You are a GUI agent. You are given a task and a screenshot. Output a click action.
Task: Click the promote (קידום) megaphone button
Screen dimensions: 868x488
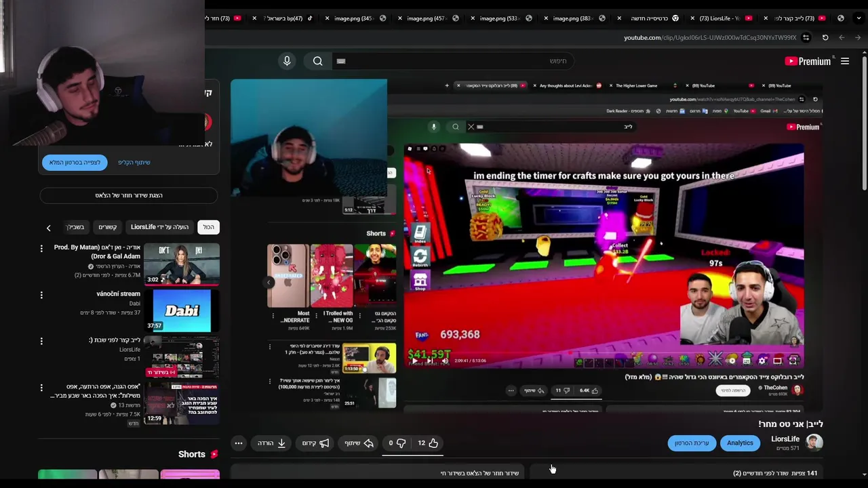[x=316, y=443]
